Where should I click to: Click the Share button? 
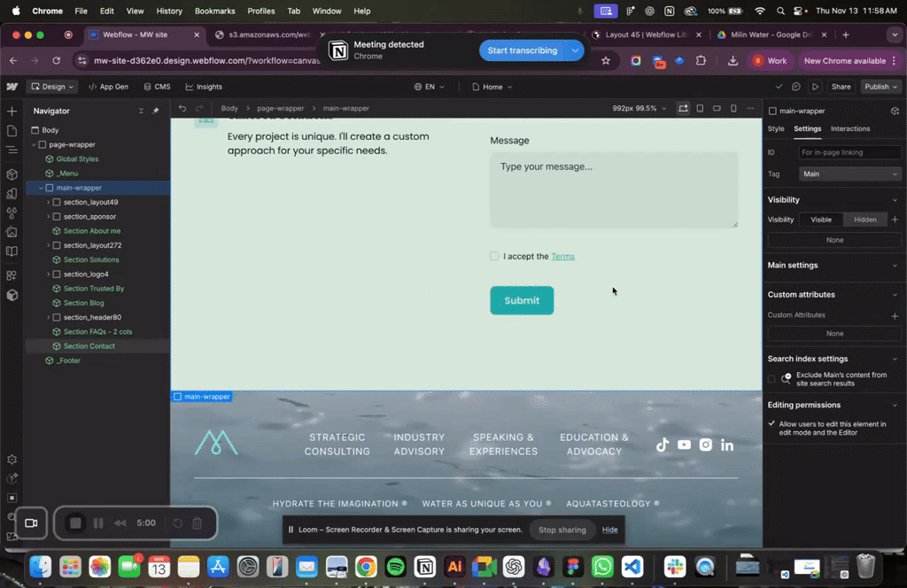841,87
